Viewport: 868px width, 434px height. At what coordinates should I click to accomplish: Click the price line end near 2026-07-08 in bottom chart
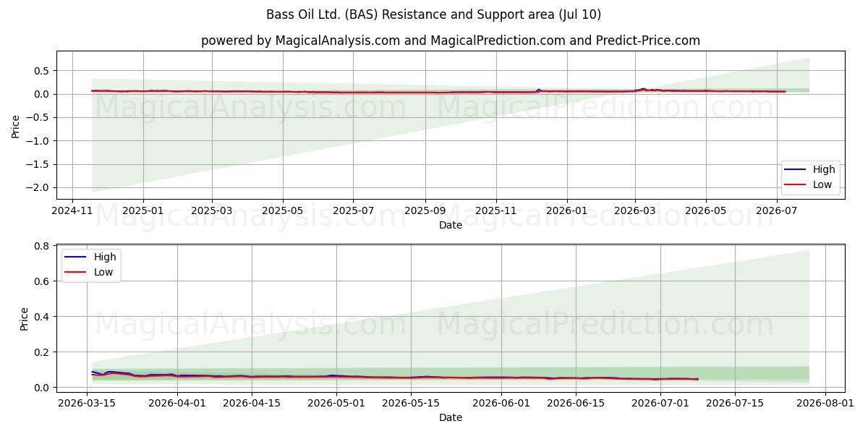[697, 379]
